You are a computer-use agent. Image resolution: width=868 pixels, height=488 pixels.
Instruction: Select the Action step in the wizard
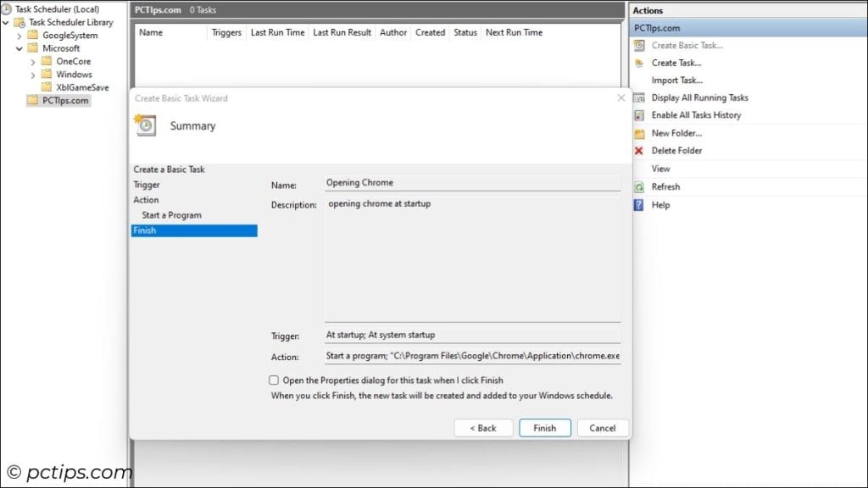[145, 199]
